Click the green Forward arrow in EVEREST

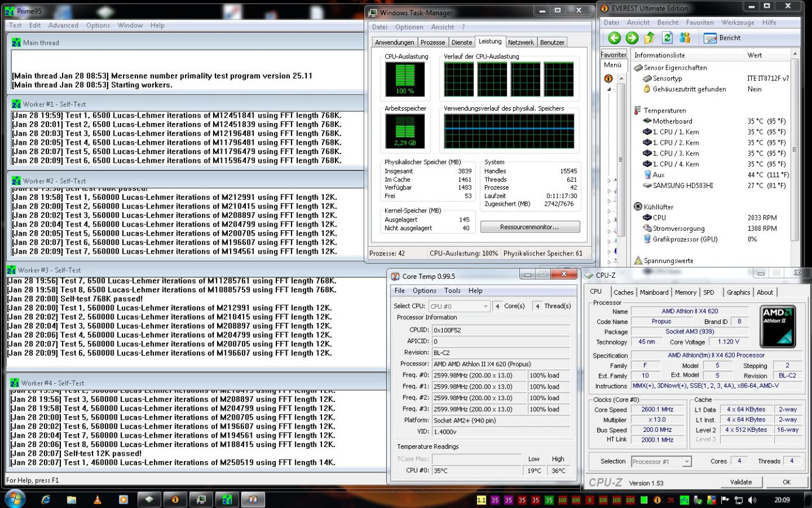(x=632, y=38)
